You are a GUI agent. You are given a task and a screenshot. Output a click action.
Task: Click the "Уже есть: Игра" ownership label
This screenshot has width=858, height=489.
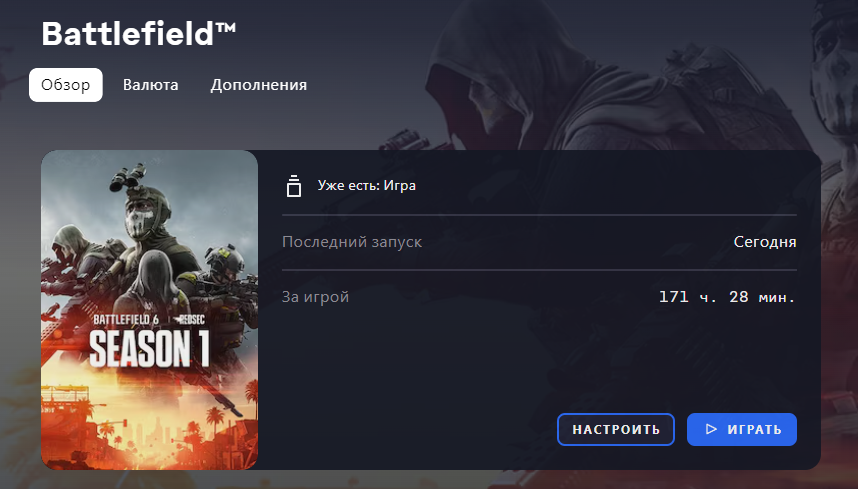(x=367, y=185)
